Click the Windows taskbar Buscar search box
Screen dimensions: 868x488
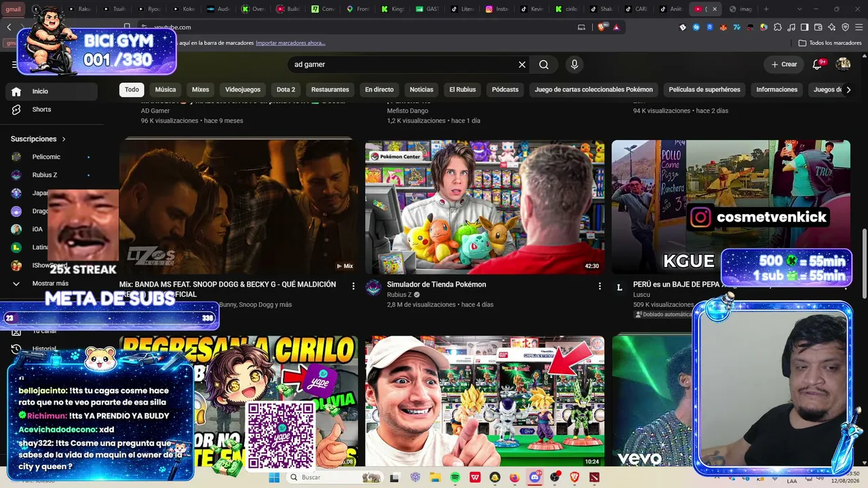coord(334,477)
